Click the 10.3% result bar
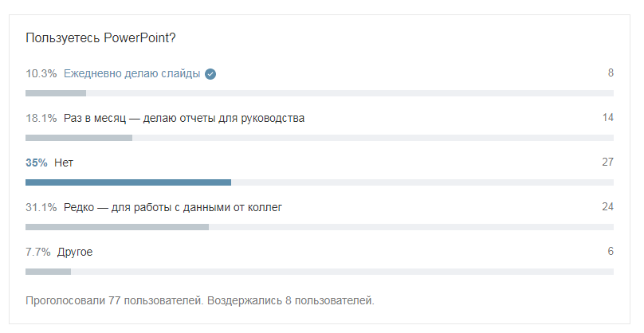The width and height of the screenshot is (644, 333). (x=56, y=93)
